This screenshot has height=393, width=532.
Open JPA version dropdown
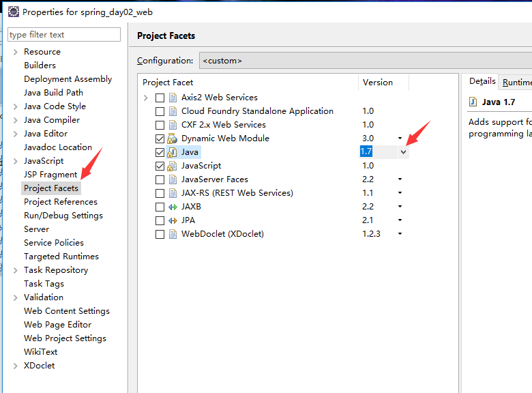point(400,220)
